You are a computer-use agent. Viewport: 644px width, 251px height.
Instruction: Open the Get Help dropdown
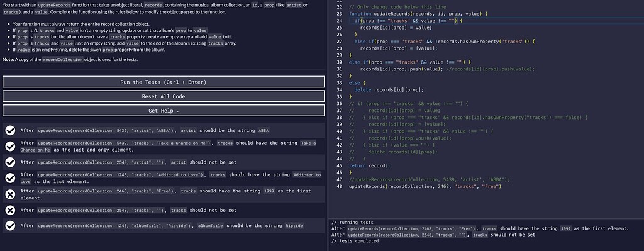click(x=164, y=111)
